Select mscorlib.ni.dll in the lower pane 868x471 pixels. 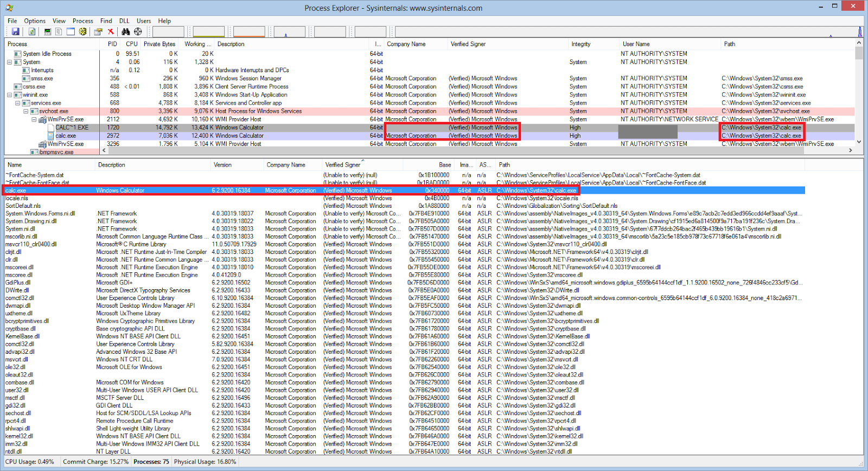[x=404, y=237]
